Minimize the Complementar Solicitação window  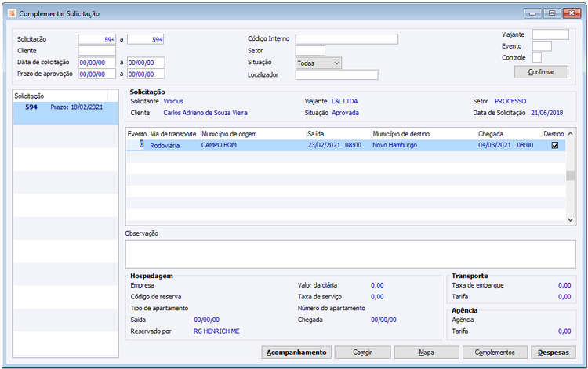(532, 13)
